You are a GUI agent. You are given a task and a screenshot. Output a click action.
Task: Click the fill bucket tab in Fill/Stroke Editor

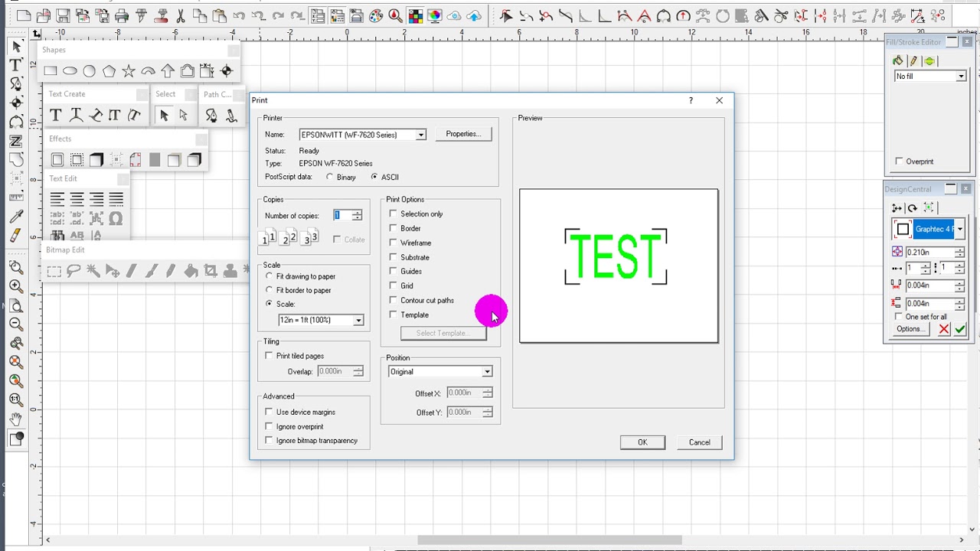899,61
